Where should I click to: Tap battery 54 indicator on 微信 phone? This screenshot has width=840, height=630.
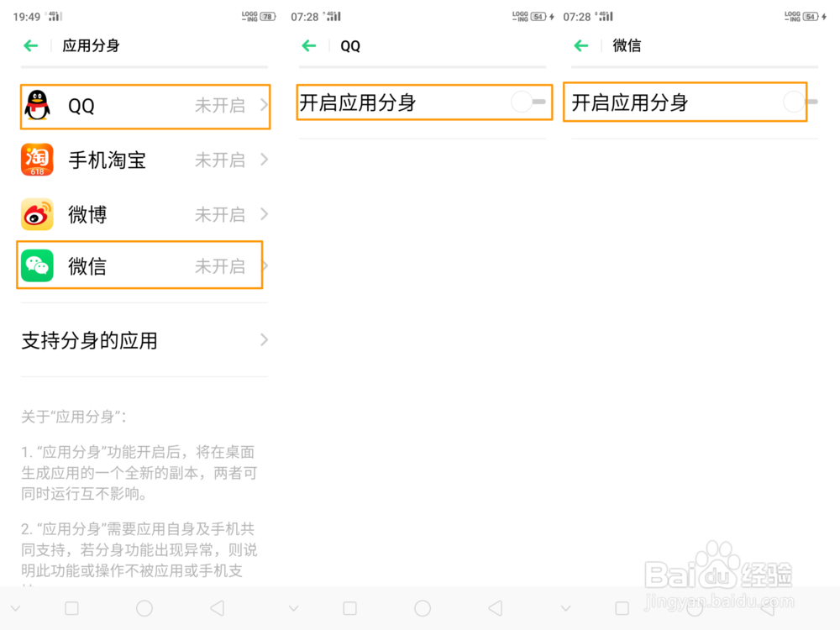pos(811,17)
